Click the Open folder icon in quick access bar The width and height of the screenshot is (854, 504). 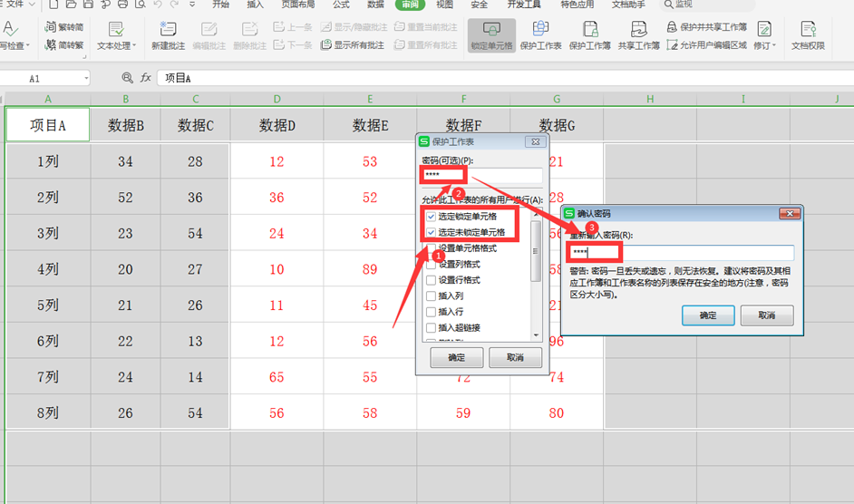[71, 5]
